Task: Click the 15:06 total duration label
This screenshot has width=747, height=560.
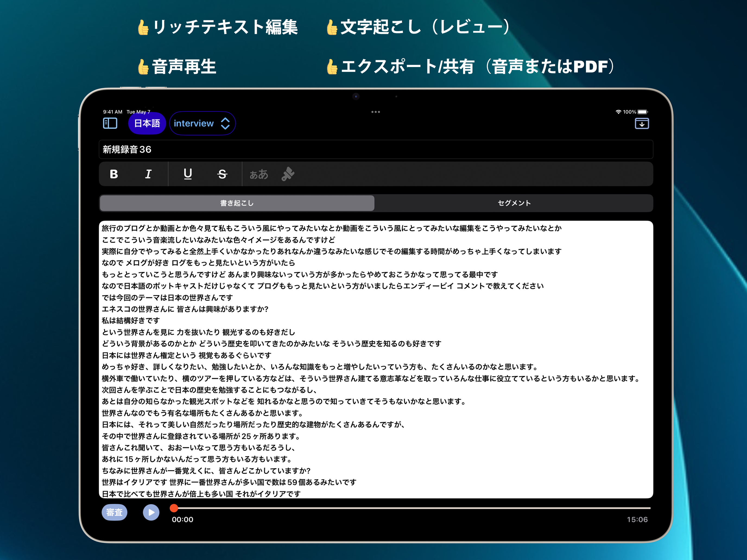Action: [637, 520]
